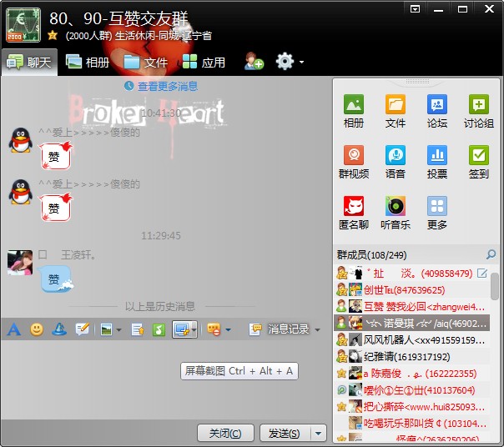Click the green music share icon

(159, 329)
